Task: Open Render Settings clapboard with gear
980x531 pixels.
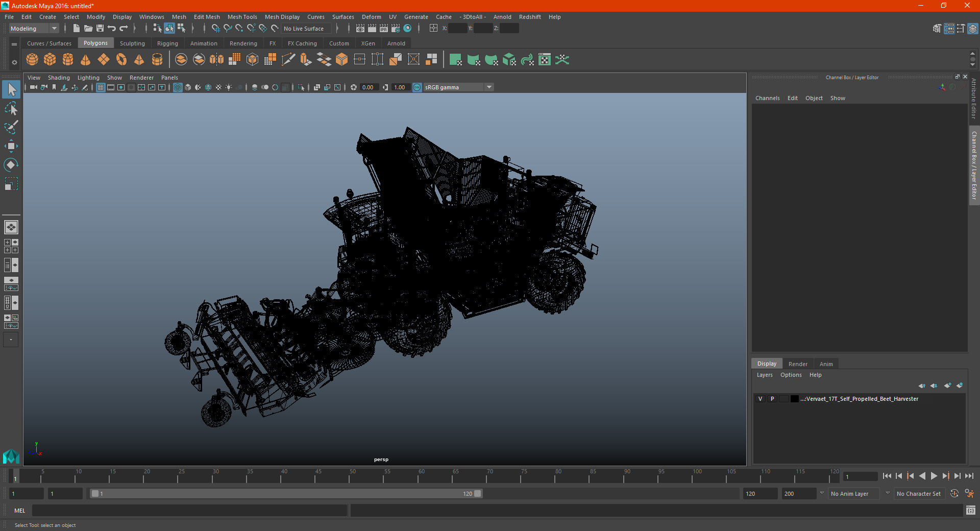Action: click(x=396, y=28)
